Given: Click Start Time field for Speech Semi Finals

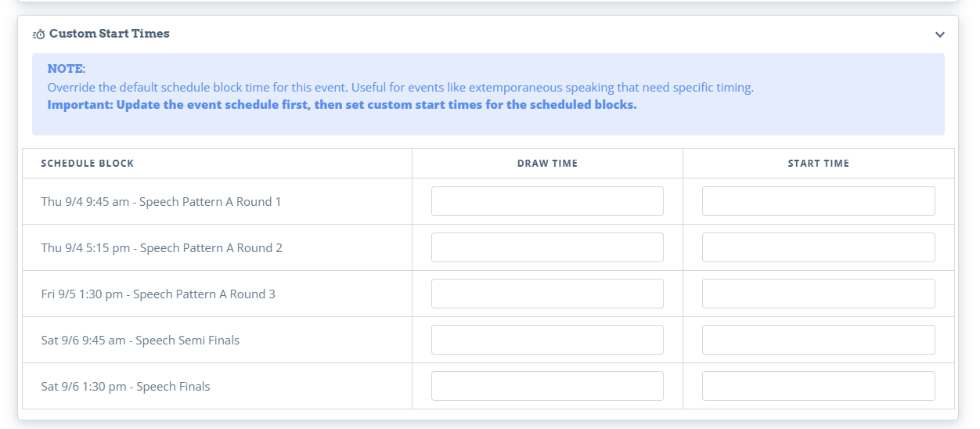Looking at the screenshot, I should [818, 340].
